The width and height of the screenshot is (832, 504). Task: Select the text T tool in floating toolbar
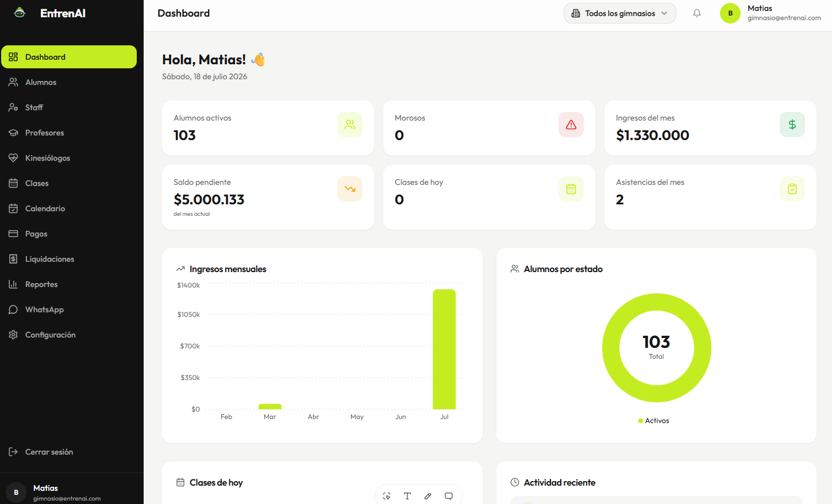(407, 496)
